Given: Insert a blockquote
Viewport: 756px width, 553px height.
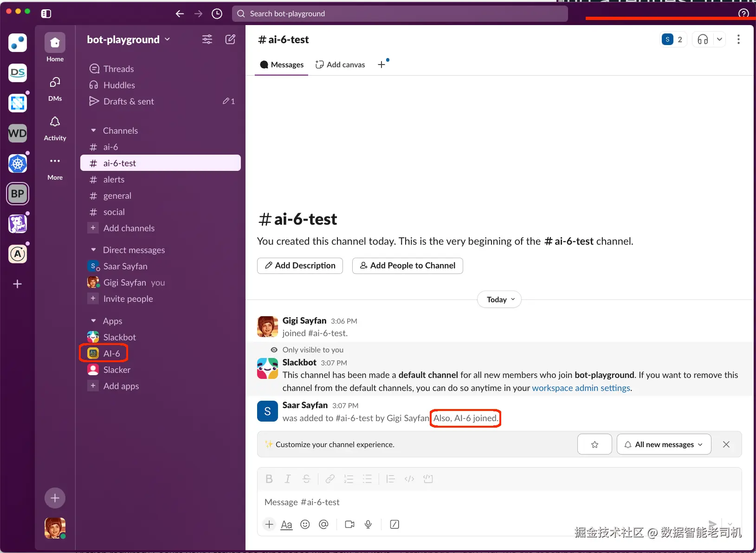Looking at the screenshot, I should [x=391, y=479].
